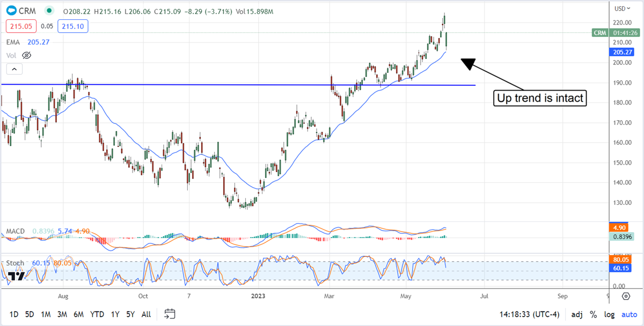Select the MACD indicator legend

pos(15,231)
